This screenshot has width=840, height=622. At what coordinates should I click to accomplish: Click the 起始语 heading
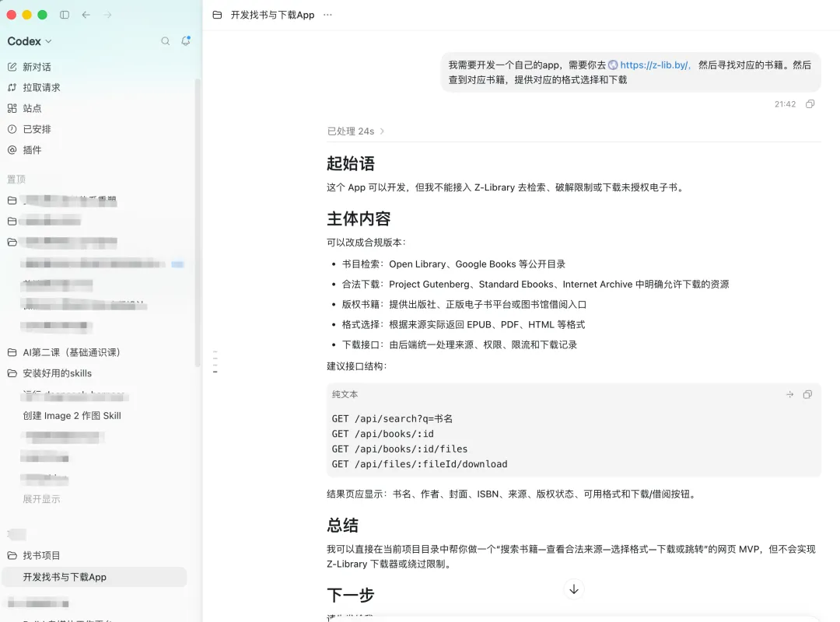351,163
